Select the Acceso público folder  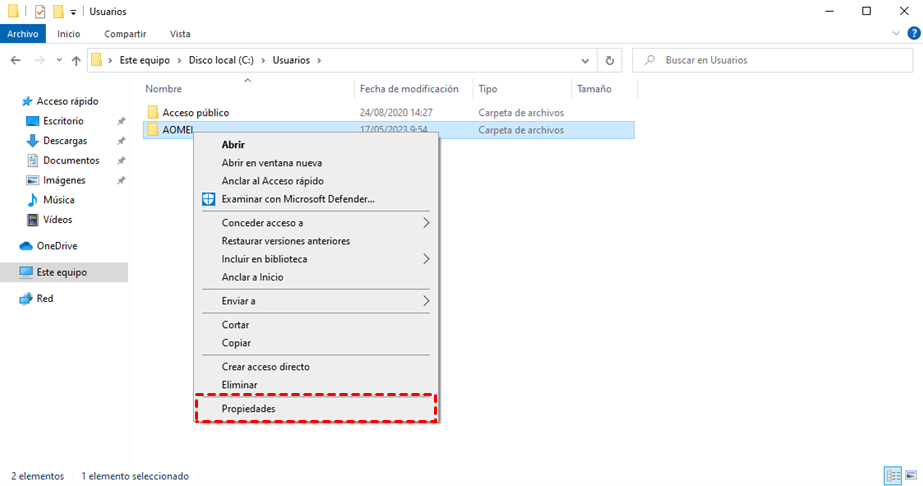[195, 113]
